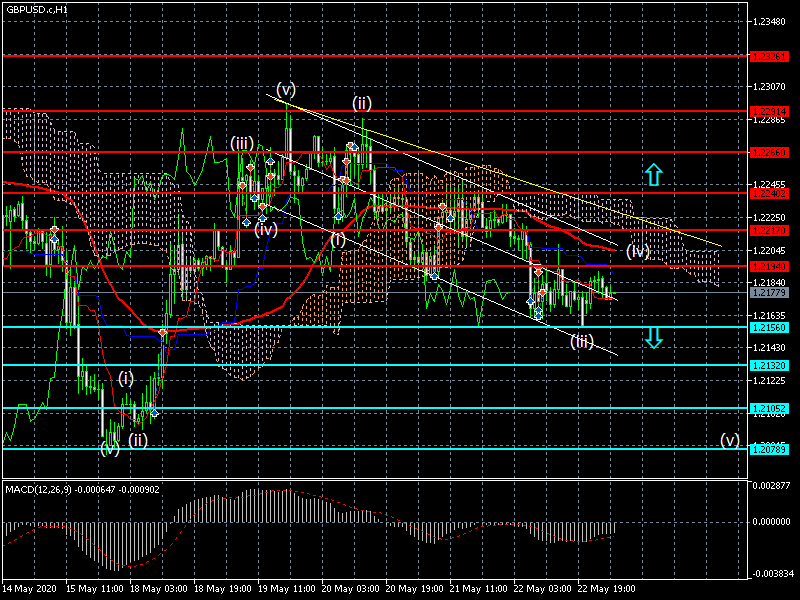Select the (v) wave label at the yellow trendline start
800x600 pixels.
point(286,90)
